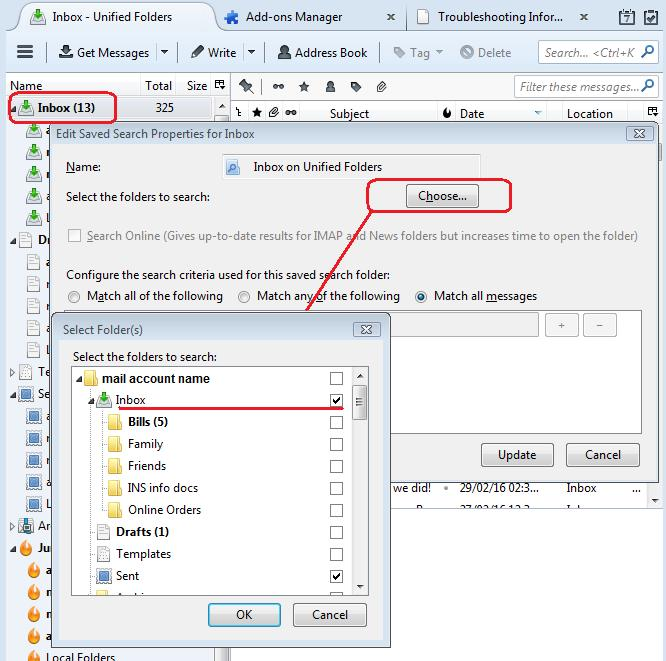Toggle the attachment quick filter icon
The width and height of the screenshot is (666, 661).
[x=381, y=87]
